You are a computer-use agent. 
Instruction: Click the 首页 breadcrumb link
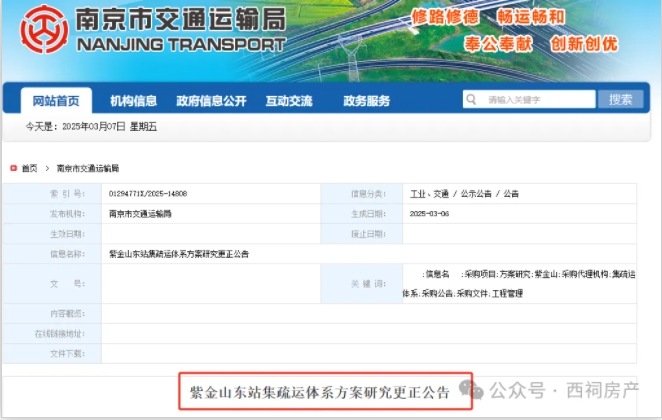[29, 168]
